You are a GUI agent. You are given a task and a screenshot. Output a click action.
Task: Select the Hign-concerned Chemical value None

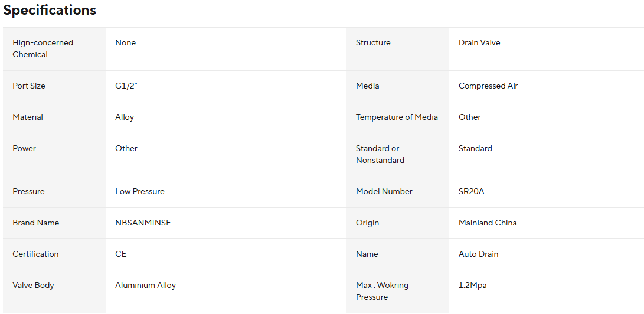(125, 42)
